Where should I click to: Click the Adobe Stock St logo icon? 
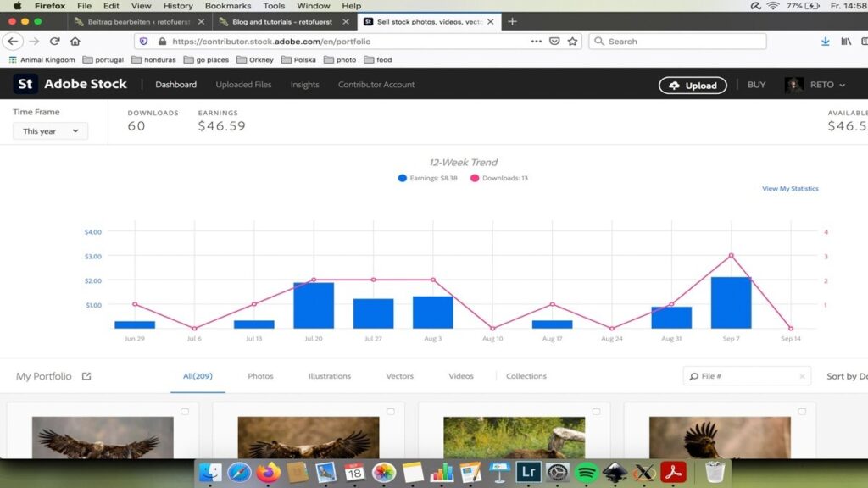click(x=25, y=84)
